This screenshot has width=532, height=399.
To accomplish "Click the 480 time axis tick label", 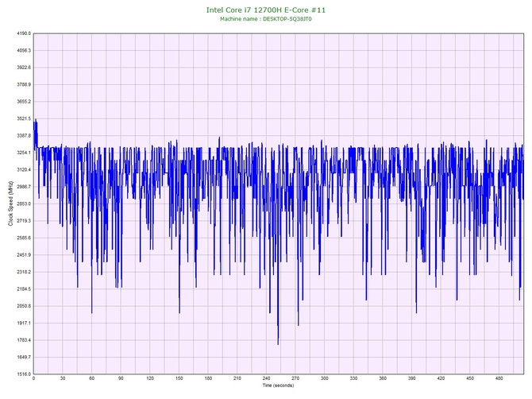I will point(499,378).
